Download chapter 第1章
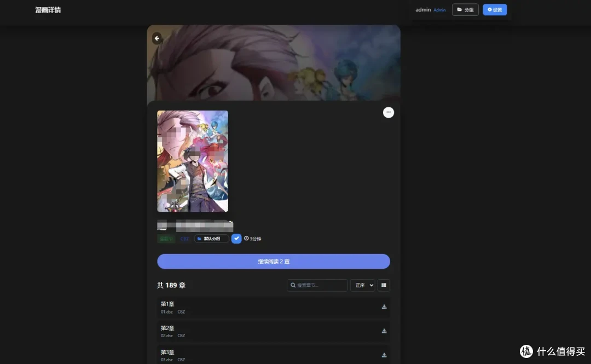This screenshot has height=364, width=591. click(384, 307)
